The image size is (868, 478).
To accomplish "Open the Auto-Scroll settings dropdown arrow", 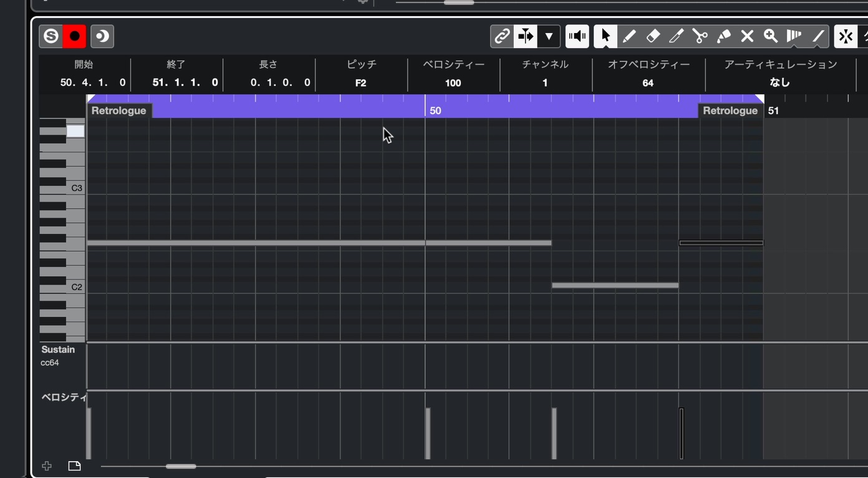I will click(549, 36).
